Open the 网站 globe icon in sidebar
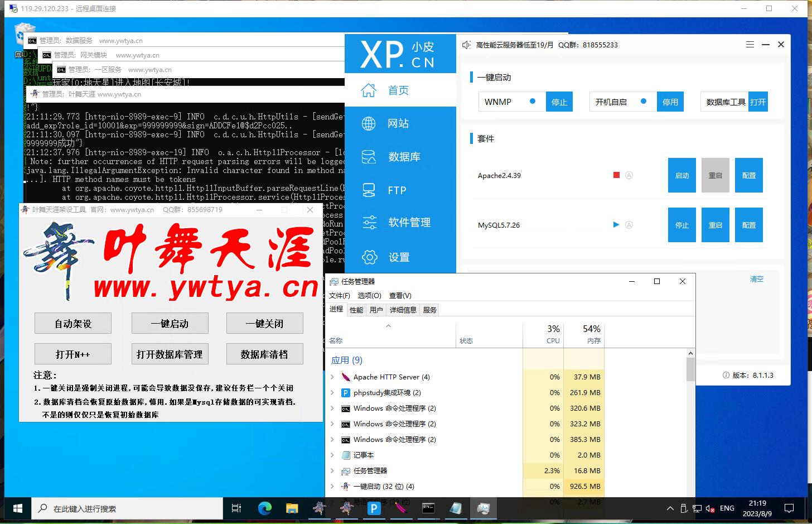Image resolution: width=812 pixels, height=524 pixels. [369, 123]
